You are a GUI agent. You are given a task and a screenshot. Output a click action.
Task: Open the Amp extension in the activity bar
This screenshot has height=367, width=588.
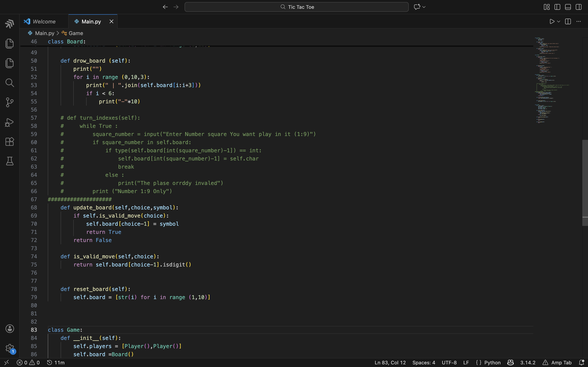[x=10, y=24]
